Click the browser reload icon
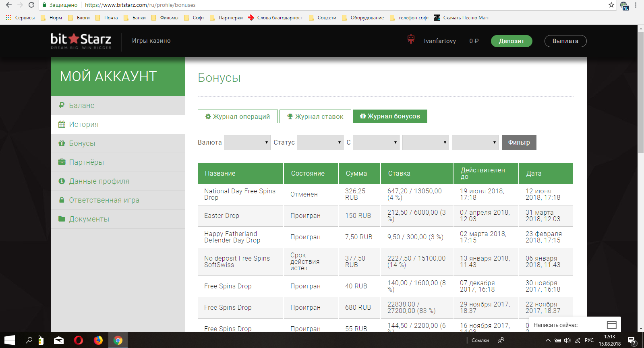Image resolution: width=644 pixels, height=348 pixels. [31, 5]
